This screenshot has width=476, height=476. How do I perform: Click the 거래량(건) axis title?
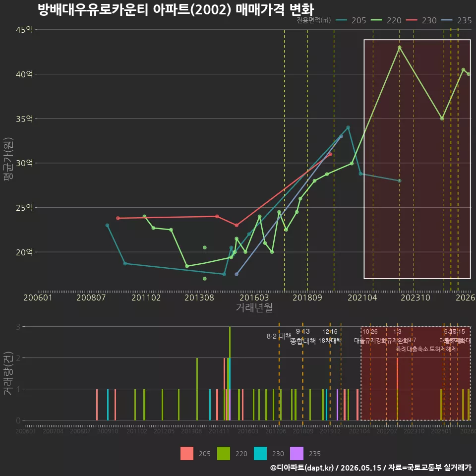pos(8,373)
